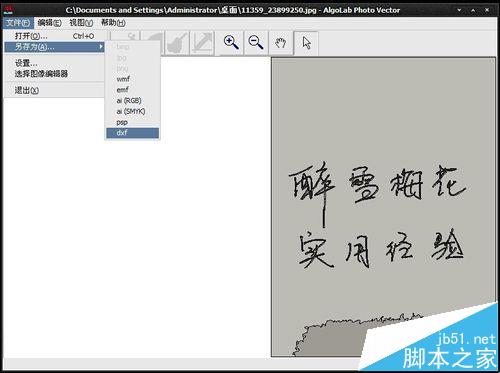Open the 编辑(E) menu
Image resolution: width=500 pixels, height=373 pixels.
pyautogui.click(x=49, y=23)
